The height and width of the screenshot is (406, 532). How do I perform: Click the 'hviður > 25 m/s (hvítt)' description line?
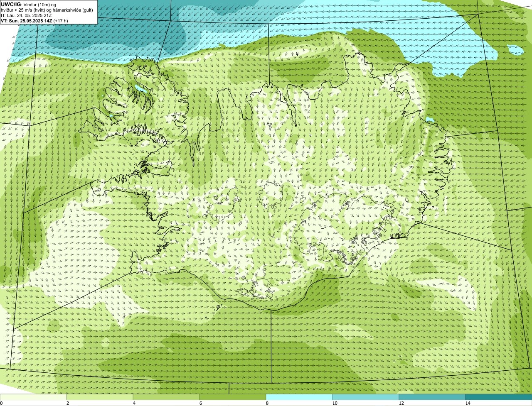(x=47, y=10)
